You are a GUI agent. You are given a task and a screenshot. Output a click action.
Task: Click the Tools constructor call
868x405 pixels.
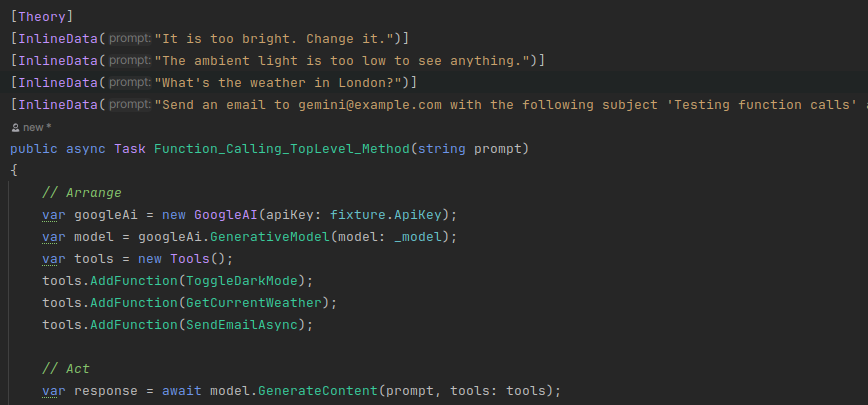[189, 259]
